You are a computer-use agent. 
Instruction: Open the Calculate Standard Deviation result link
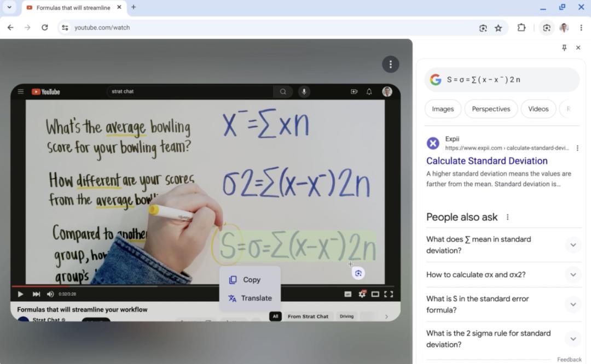(486, 161)
